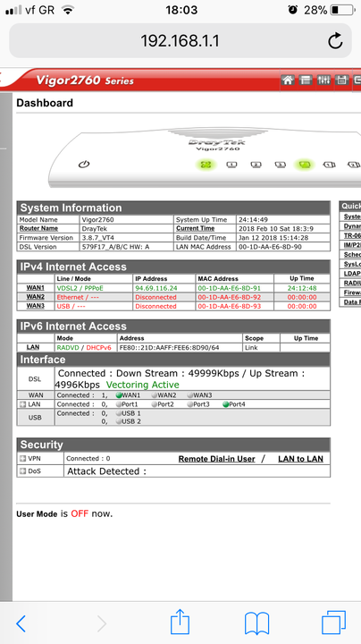Tap the Safari reload page icon
This screenshot has width=361, height=644.
335,40
